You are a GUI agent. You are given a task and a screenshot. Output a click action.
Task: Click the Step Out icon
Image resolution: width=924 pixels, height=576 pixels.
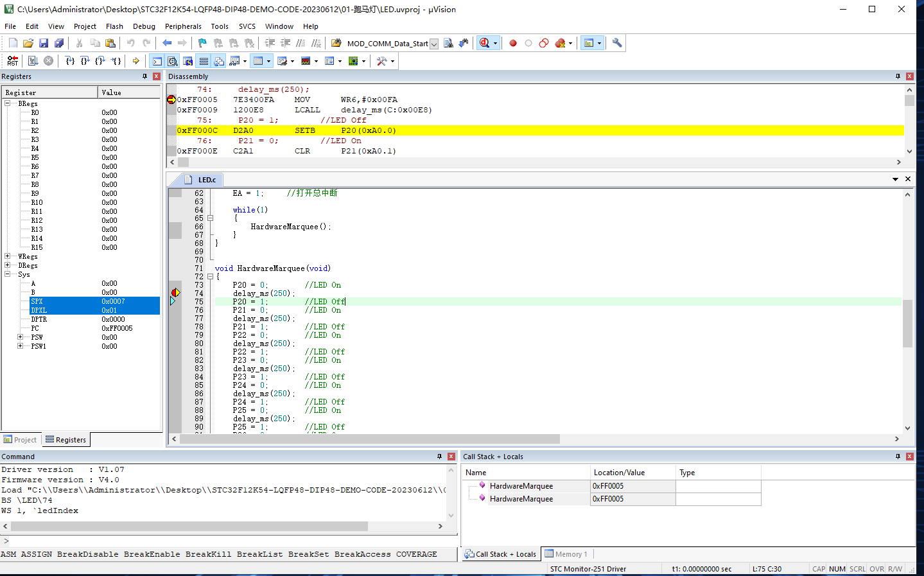[x=100, y=61]
